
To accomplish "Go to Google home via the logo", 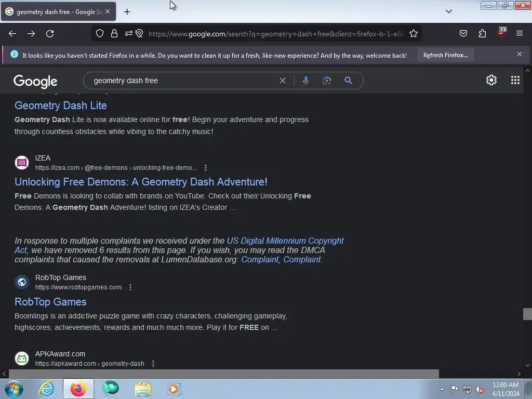I will point(36,81).
